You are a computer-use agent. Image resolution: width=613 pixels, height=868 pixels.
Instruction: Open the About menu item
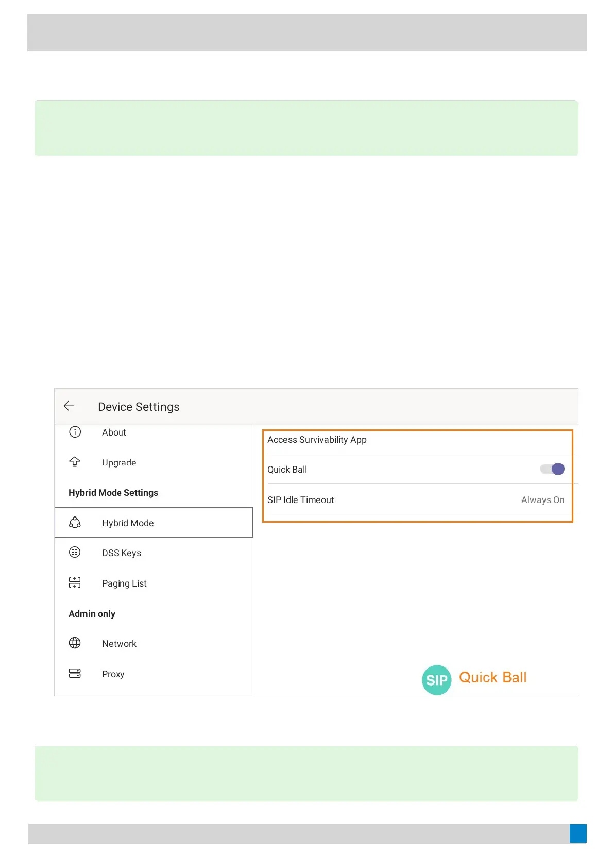(154, 432)
